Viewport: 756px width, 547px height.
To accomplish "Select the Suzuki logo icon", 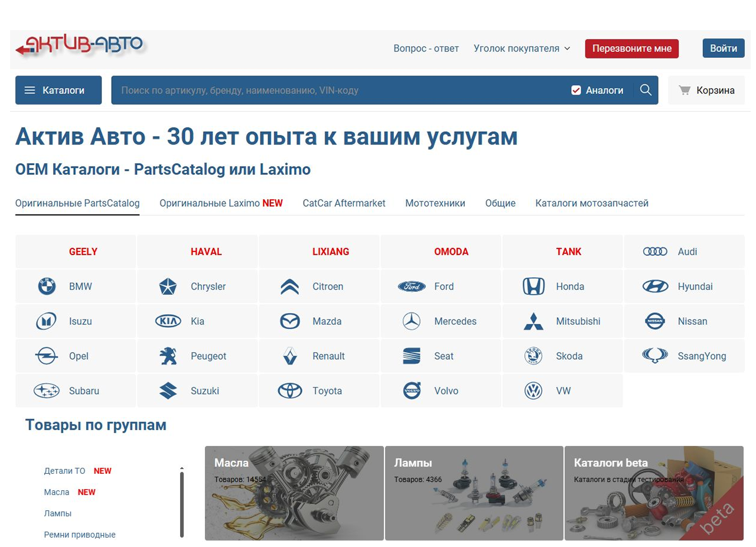I will coord(168,391).
